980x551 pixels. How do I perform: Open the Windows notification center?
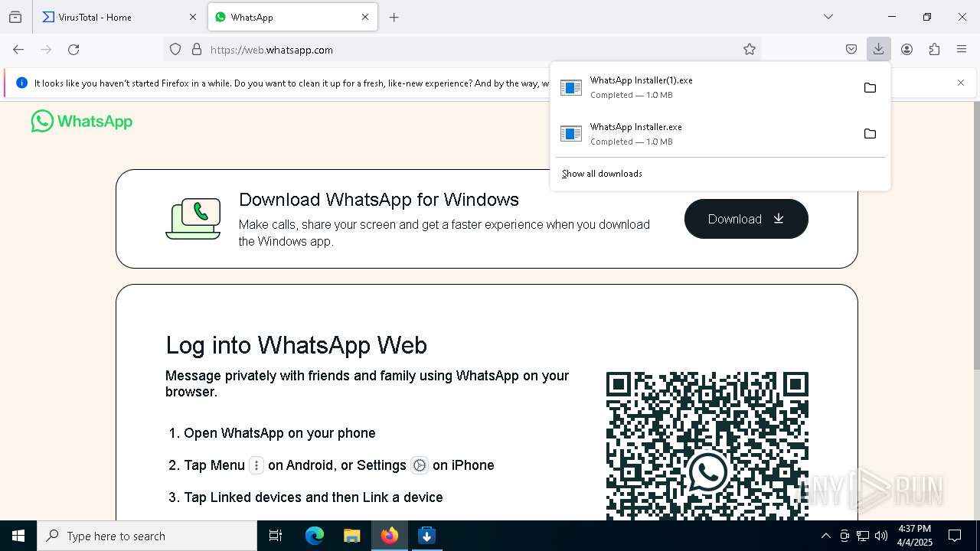coord(955,536)
